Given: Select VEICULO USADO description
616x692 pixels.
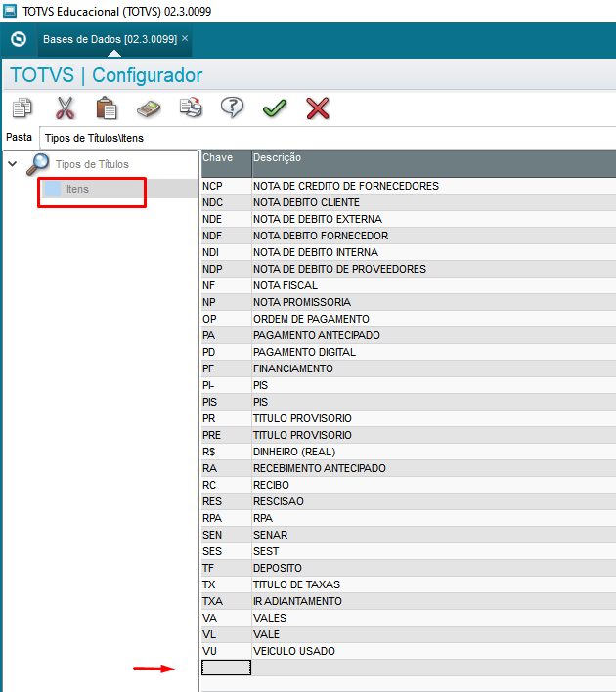Looking at the screenshot, I should [x=434, y=651].
